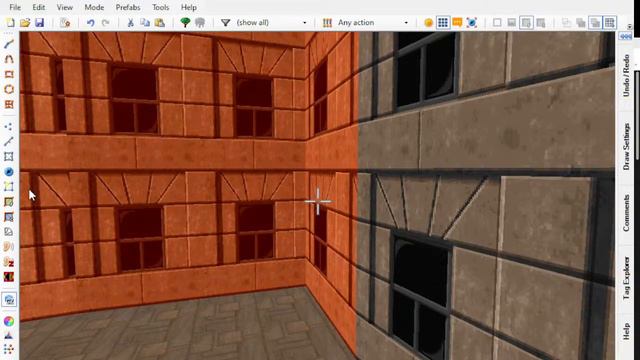Open the View menu
Viewport: 640px width, 360px height.
pos(64,7)
